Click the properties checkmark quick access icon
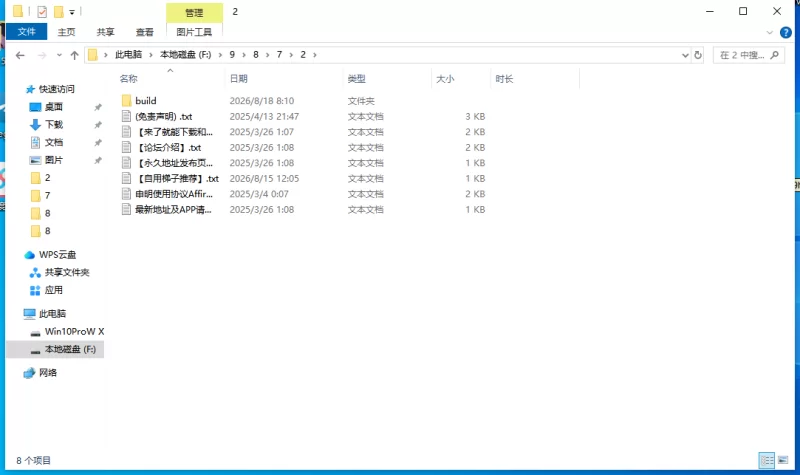Viewport: 800px width, 475px height. click(42, 11)
